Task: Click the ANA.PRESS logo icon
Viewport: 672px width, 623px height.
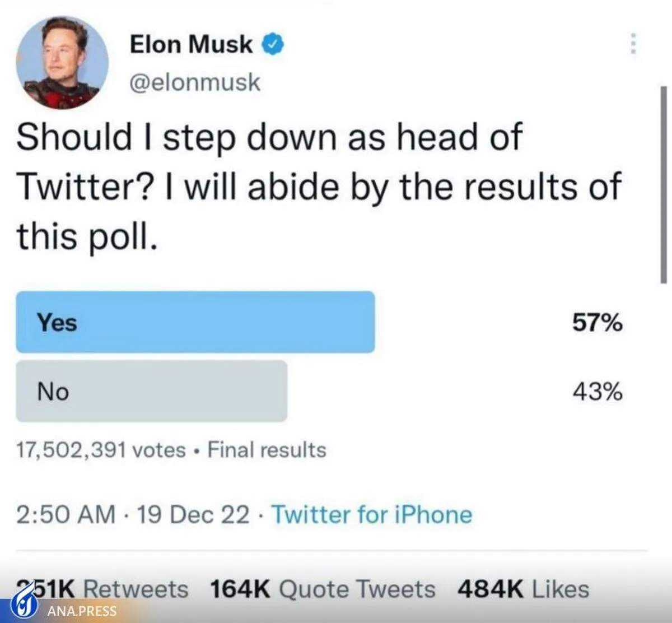Action: (23, 607)
